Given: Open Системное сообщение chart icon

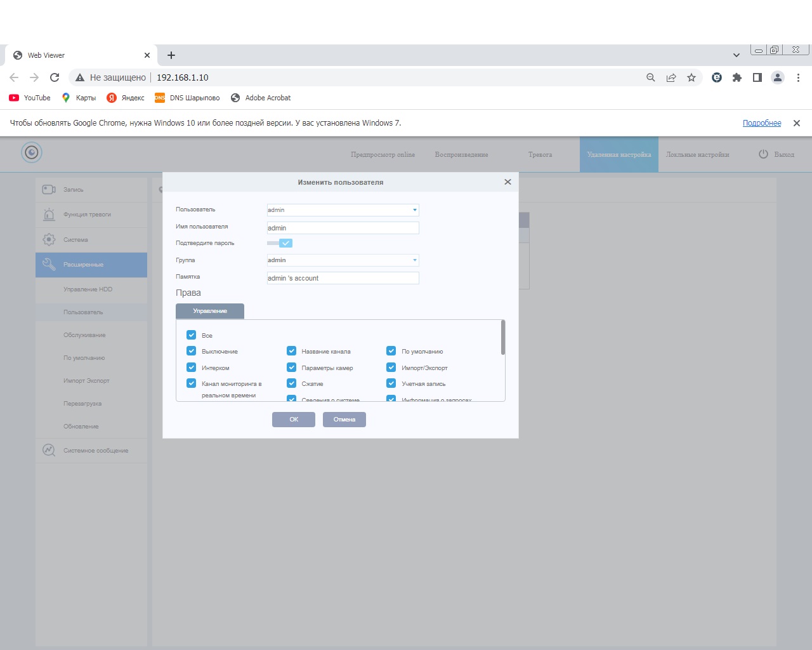Looking at the screenshot, I should (49, 450).
